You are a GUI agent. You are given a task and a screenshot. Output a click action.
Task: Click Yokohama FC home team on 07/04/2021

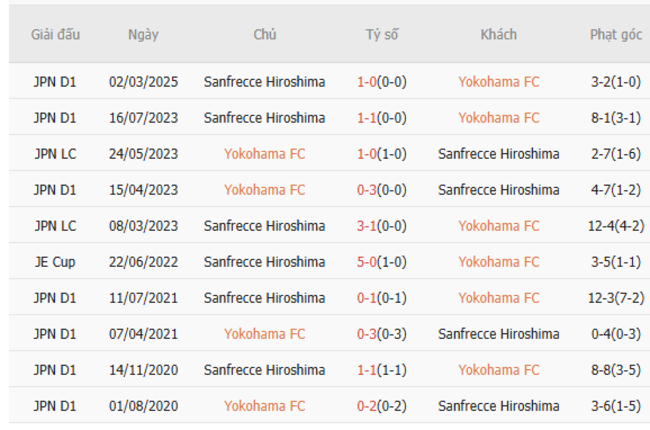point(264,334)
